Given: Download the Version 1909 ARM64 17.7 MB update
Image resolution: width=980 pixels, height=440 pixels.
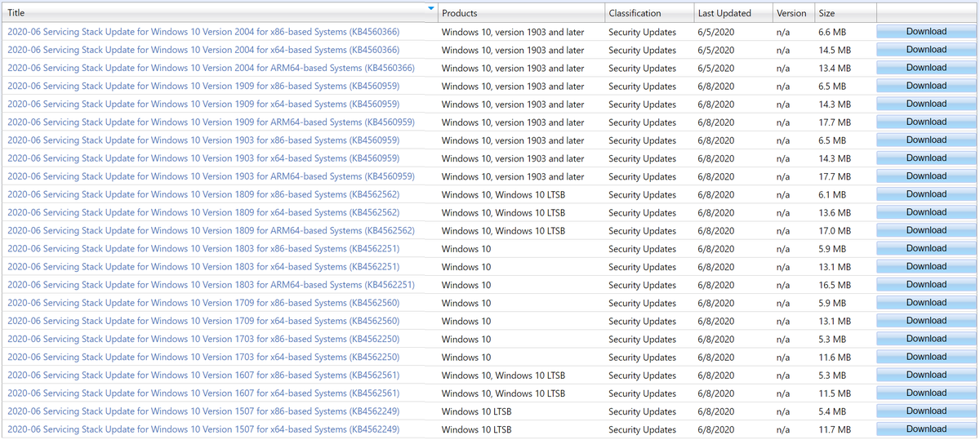Looking at the screenshot, I should 926,122.
